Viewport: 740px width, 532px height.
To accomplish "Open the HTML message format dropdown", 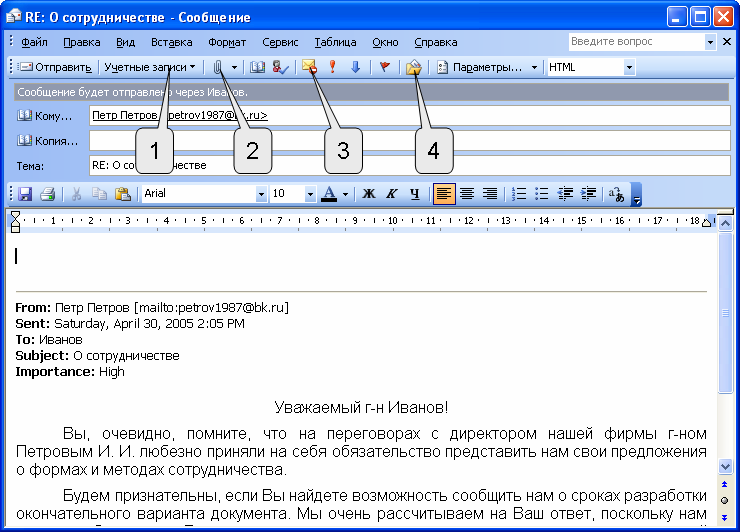I will pyautogui.click(x=629, y=67).
